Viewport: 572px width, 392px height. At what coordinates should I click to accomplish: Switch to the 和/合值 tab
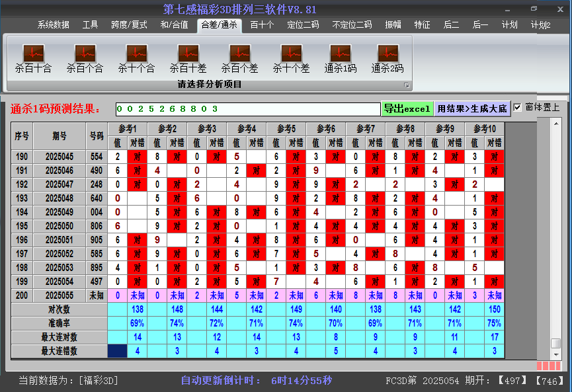175,25
